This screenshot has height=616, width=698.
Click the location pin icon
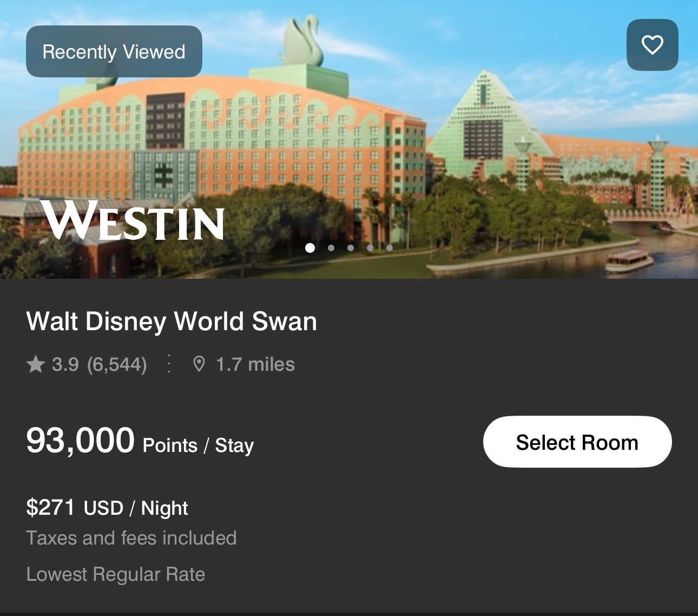[199, 364]
